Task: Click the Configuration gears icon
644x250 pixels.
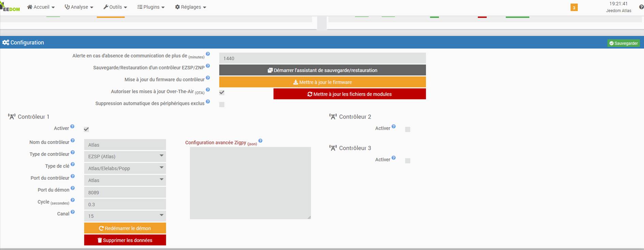Action: pos(5,43)
